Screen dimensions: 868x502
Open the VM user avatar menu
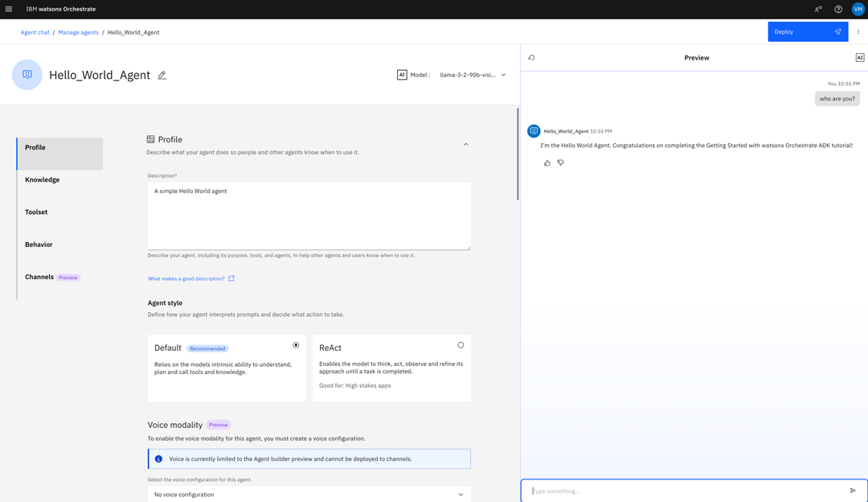click(858, 9)
